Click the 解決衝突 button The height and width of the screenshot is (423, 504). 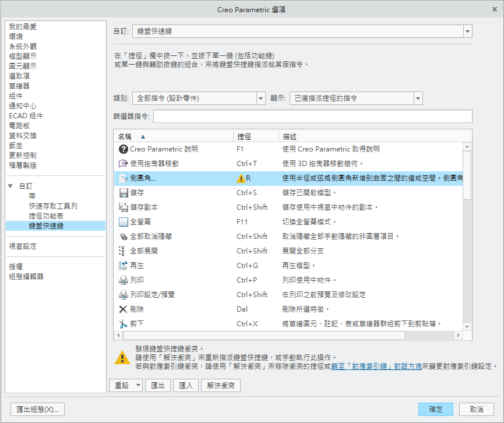pos(220,385)
